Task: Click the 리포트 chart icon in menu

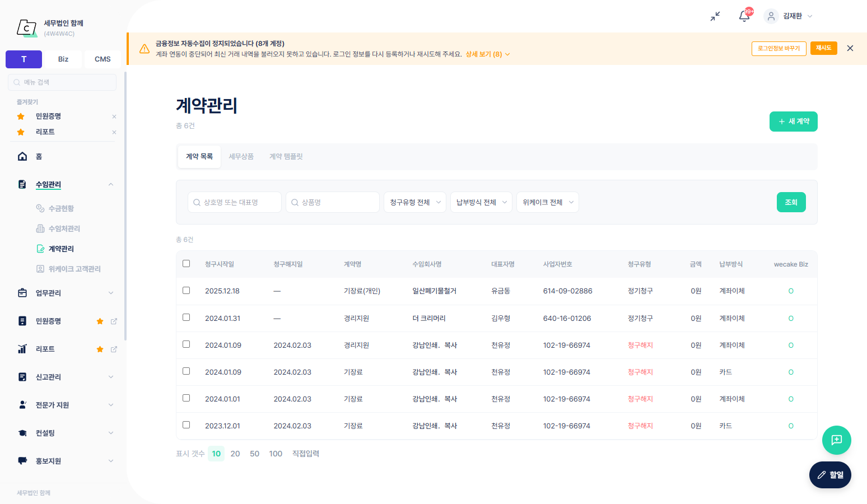Action: pyautogui.click(x=22, y=349)
